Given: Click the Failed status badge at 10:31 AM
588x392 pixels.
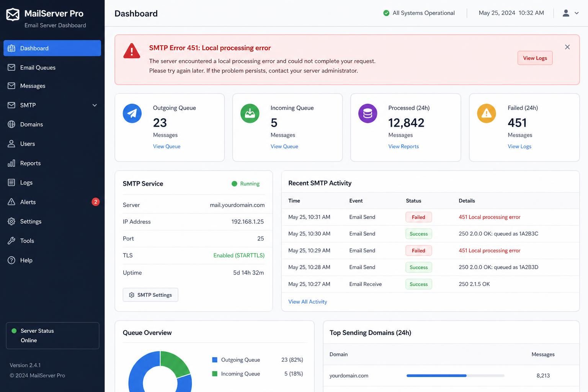Looking at the screenshot, I should [x=418, y=217].
